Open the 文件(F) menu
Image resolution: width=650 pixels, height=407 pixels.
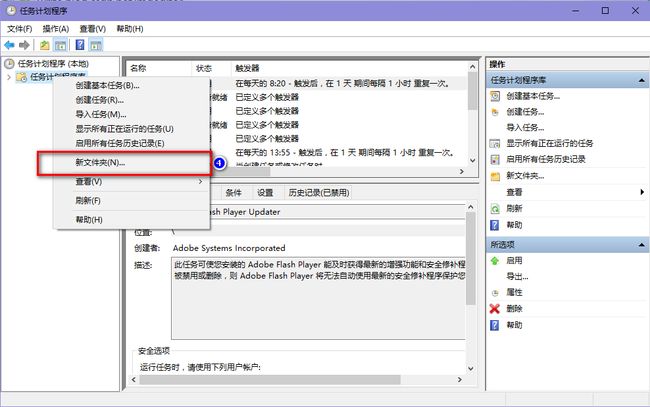click(19, 29)
